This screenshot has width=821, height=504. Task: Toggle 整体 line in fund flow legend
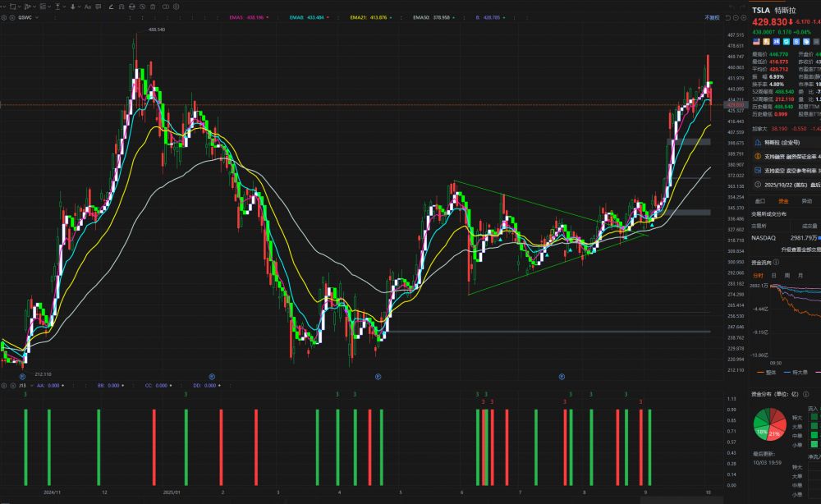[x=770, y=372]
